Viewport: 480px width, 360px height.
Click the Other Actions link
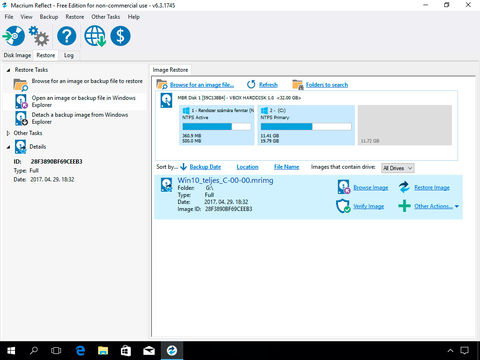433,206
